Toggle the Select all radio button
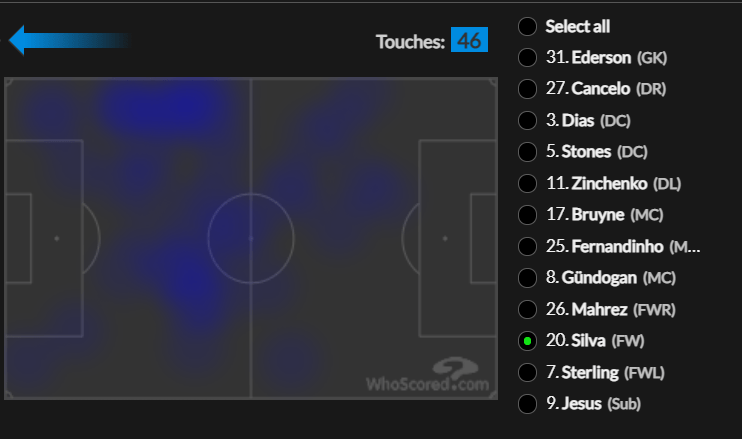Screen dimensions: 742x439 click(527, 27)
